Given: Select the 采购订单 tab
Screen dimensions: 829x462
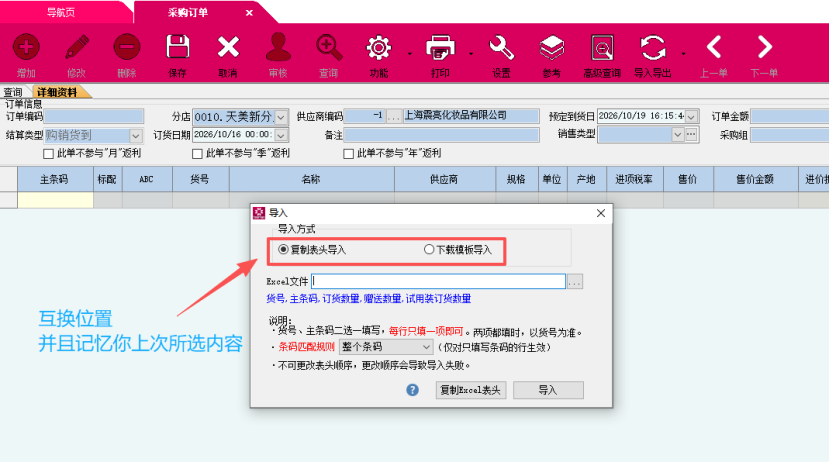Looking at the screenshot, I should point(188,13).
